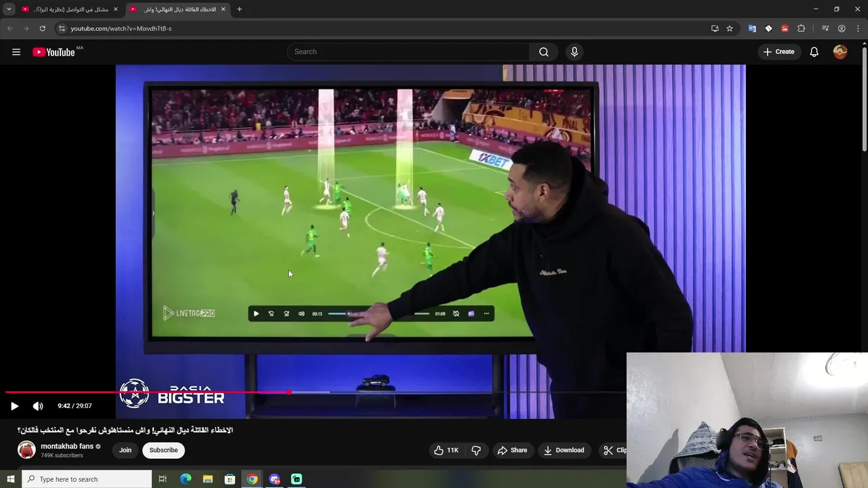Join the channel membership
Viewport: 868px width, 488px height.
tap(125, 450)
